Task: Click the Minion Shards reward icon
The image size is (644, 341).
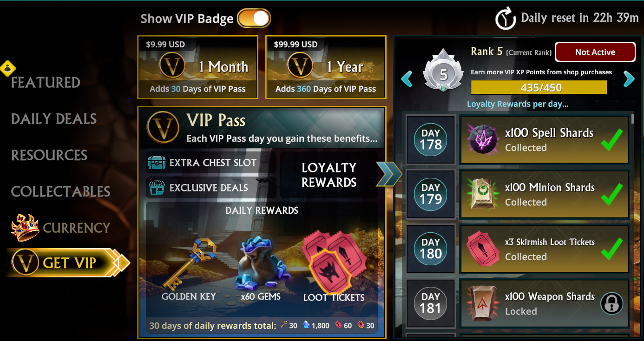Action: [x=483, y=194]
